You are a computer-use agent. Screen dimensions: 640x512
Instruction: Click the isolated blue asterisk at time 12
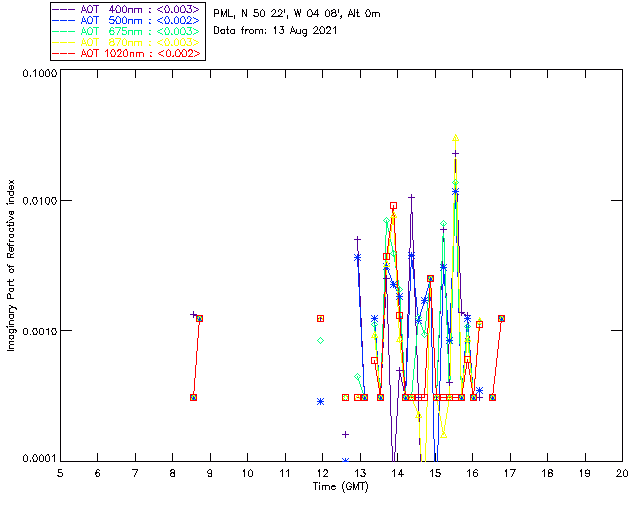[x=320, y=402]
